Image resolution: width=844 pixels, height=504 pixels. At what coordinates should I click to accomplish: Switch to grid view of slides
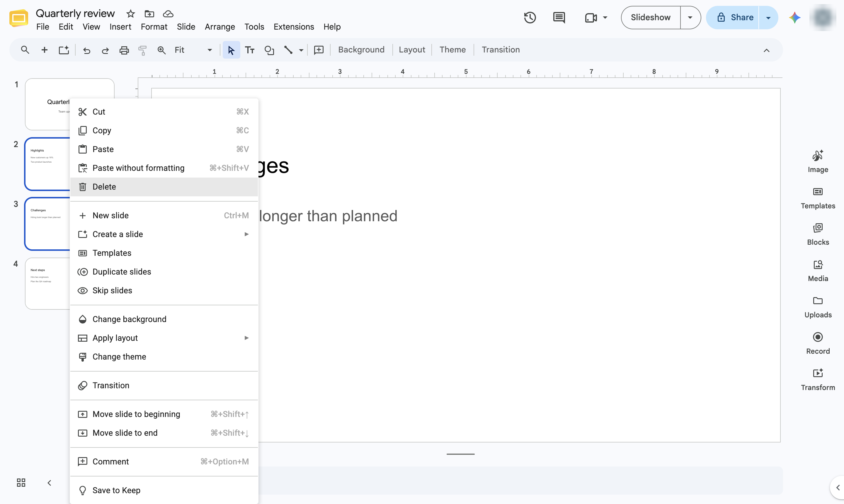tap(21, 483)
